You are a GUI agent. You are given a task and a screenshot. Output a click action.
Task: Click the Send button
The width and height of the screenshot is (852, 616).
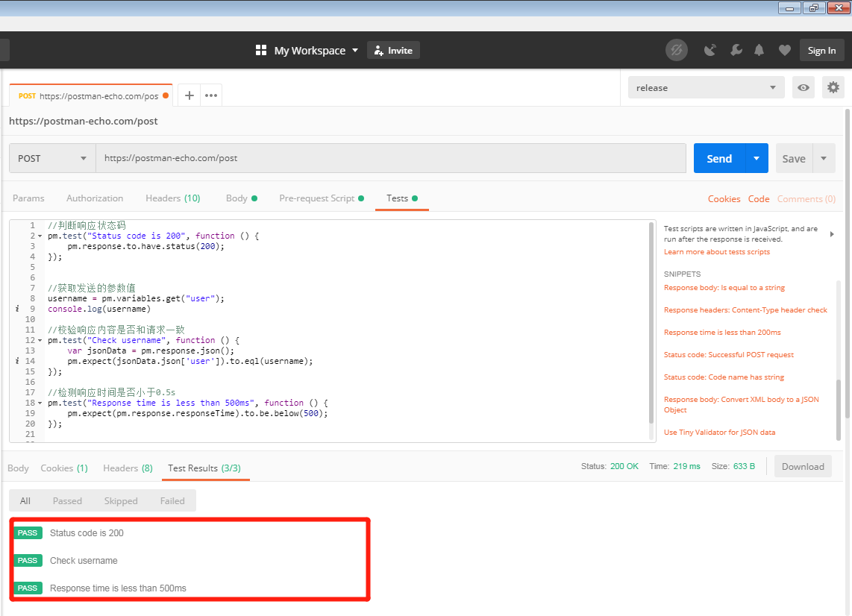point(719,158)
